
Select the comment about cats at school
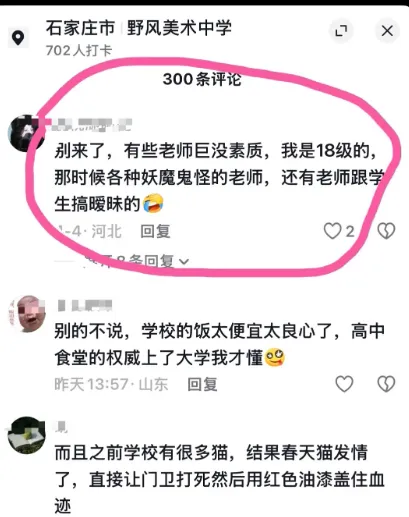click(219, 480)
